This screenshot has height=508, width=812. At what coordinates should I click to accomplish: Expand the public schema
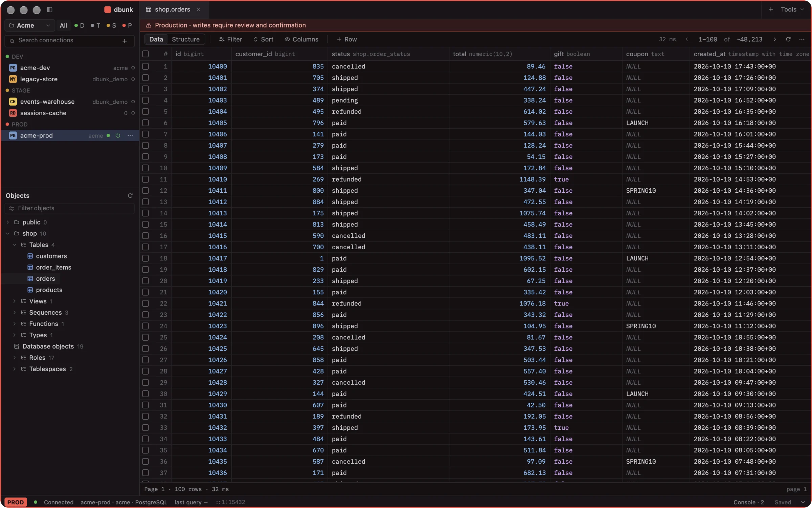coord(7,222)
